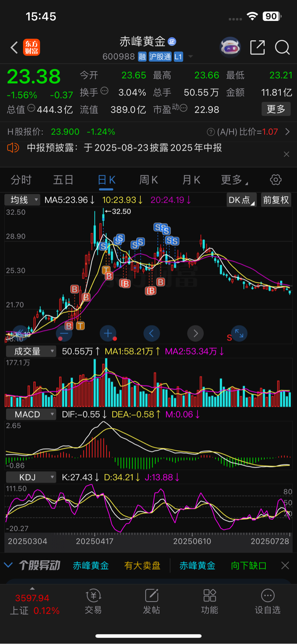Tap the 20250417 date label

[x=95, y=541]
